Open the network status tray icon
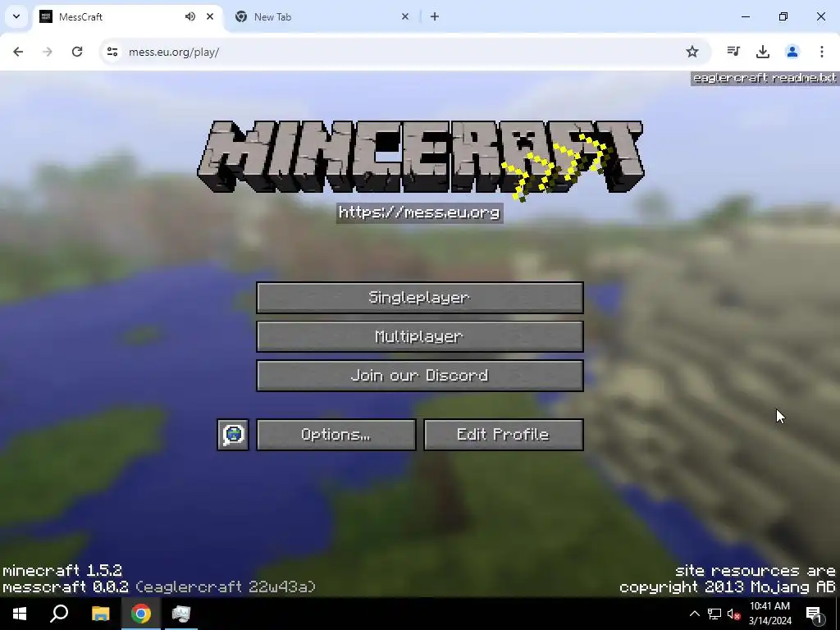This screenshot has height=630, width=840. click(714, 614)
